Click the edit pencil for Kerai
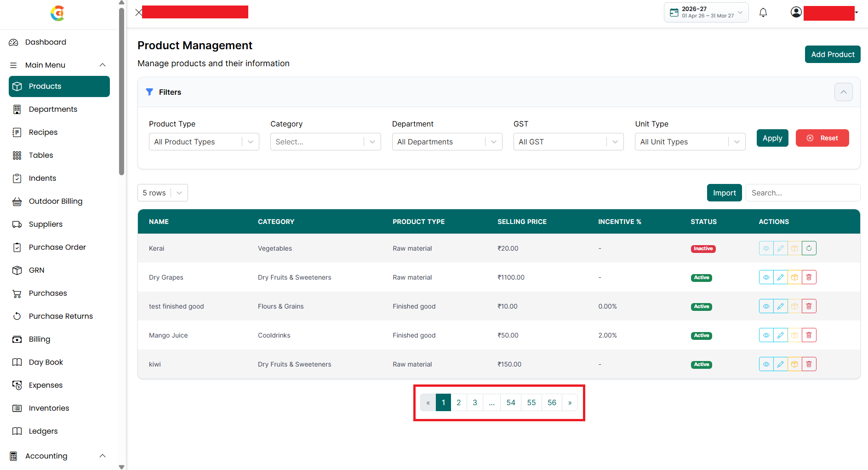868x470 pixels. [780, 248]
